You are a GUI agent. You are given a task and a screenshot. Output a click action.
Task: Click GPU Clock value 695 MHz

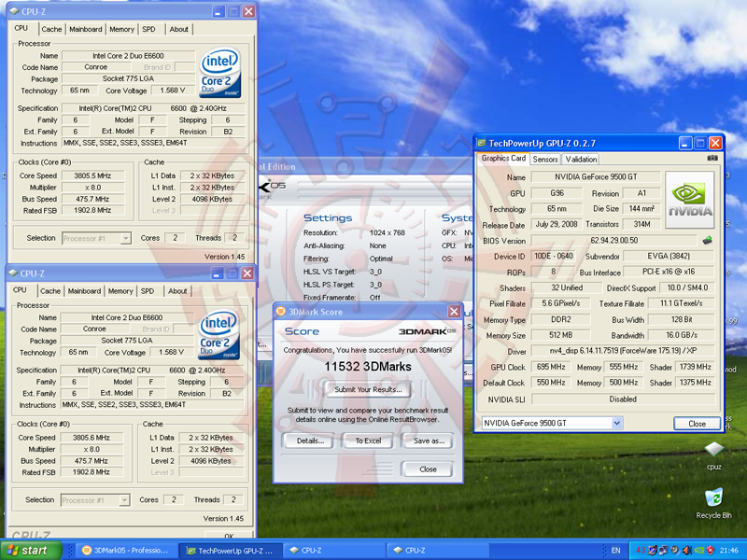pyautogui.click(x=551, y=367)
